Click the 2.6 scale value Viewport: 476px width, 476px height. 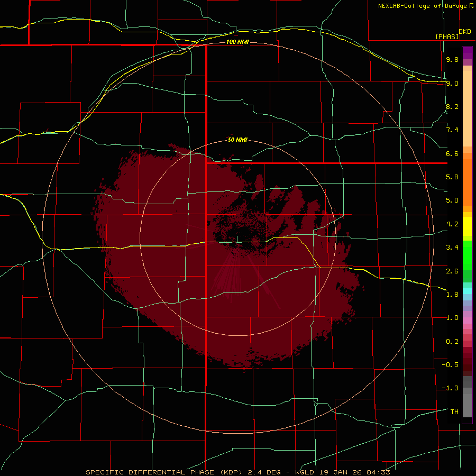(452, 271)
